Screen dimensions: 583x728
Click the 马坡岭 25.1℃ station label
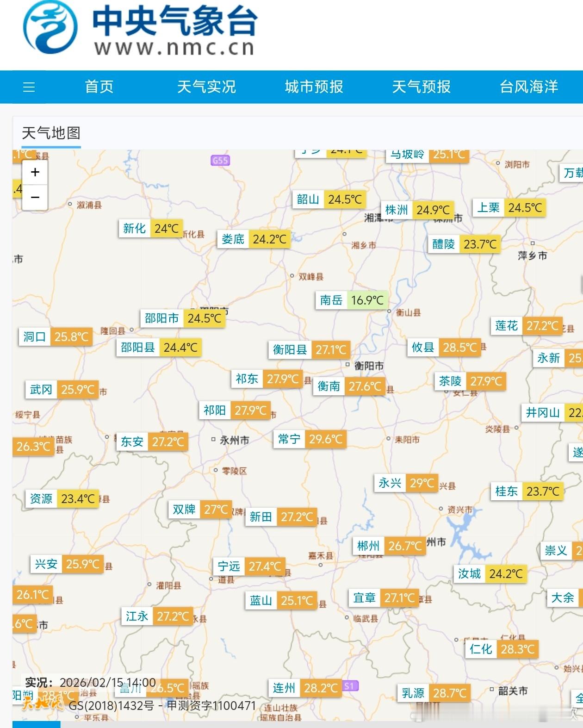pyautogui.click(x=427, y=155)
